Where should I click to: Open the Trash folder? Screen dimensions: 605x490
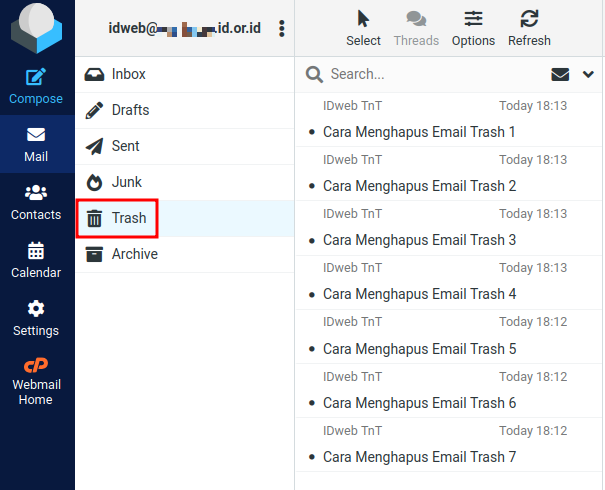click(x=185, y=218)
